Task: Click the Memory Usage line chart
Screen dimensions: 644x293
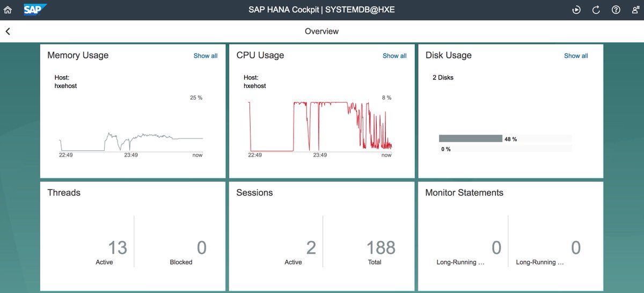Action: (131, 141)
